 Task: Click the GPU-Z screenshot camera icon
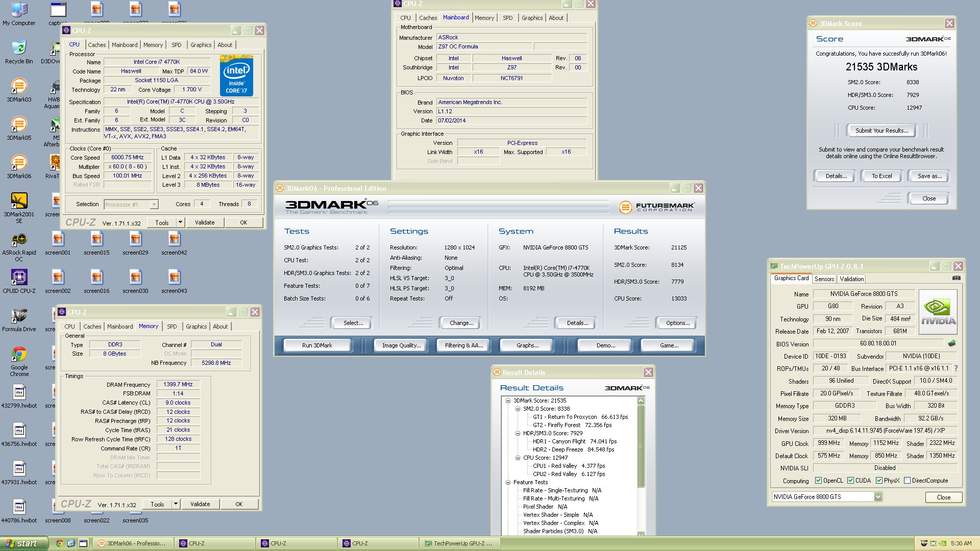[x=956, y=278]
